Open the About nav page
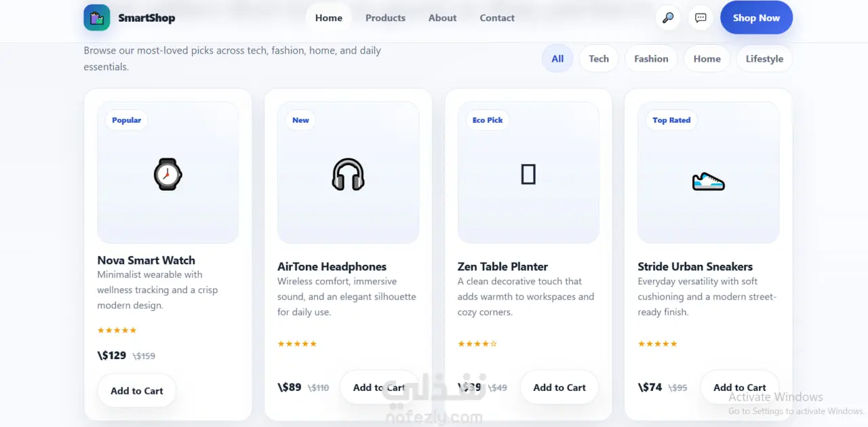Viewport: 868px width, 427px height. click(x=442, y=18)
